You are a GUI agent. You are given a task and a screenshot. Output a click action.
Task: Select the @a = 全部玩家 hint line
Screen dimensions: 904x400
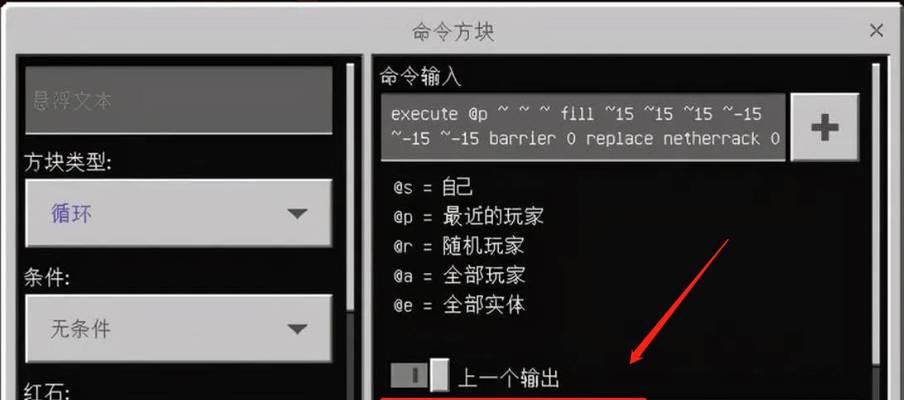(459, 276)
